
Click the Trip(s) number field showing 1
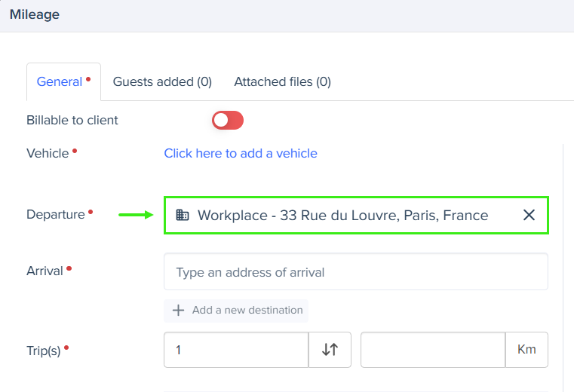coord(236,350)
